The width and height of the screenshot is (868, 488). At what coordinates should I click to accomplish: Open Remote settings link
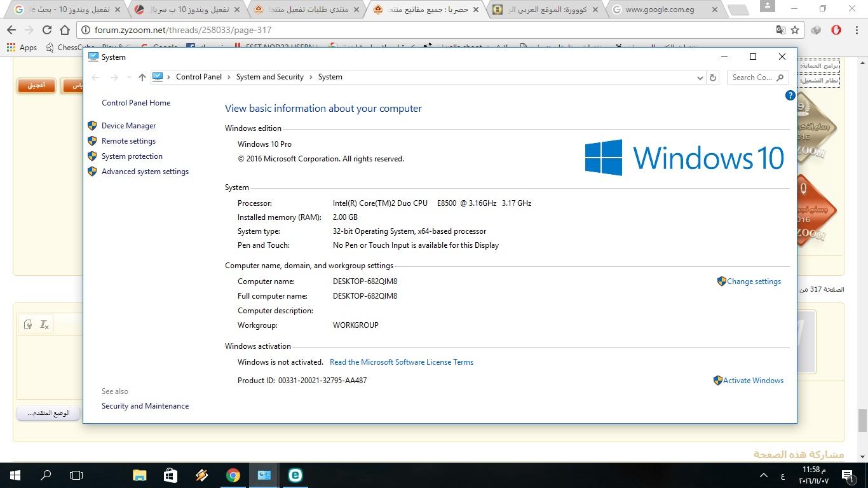[128, 141]
